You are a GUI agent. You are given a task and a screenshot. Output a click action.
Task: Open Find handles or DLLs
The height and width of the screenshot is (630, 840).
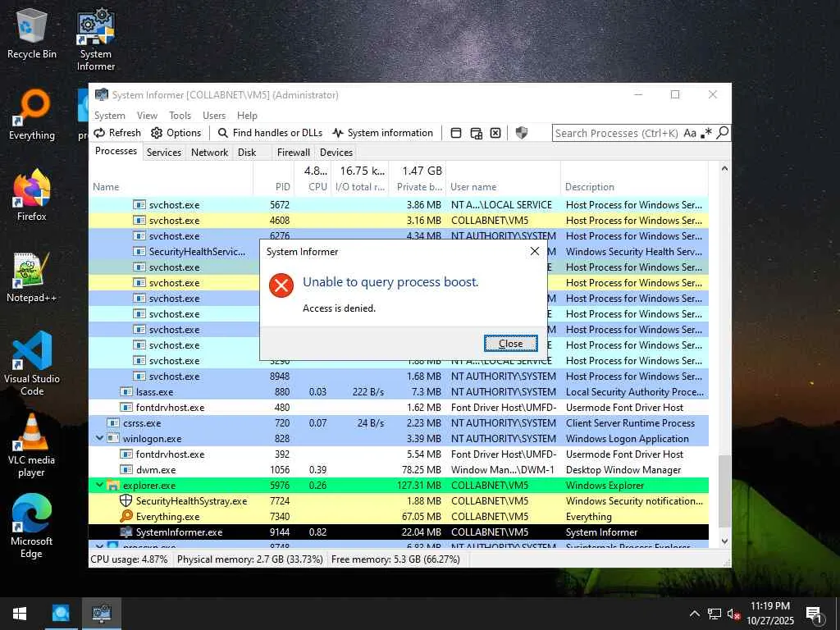point(270,133)
